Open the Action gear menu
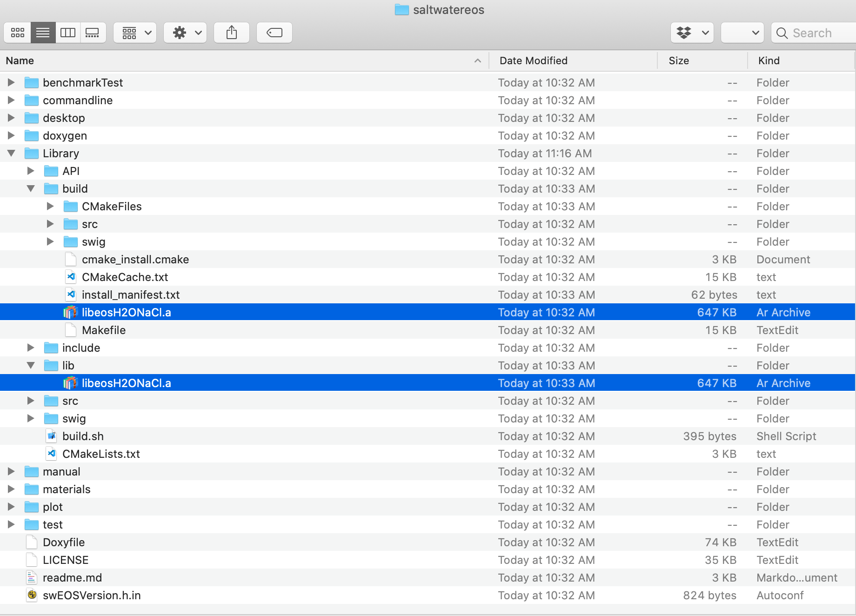Viewport: 856px width, 616px height. pyautogui.click(x=185, y=33)
